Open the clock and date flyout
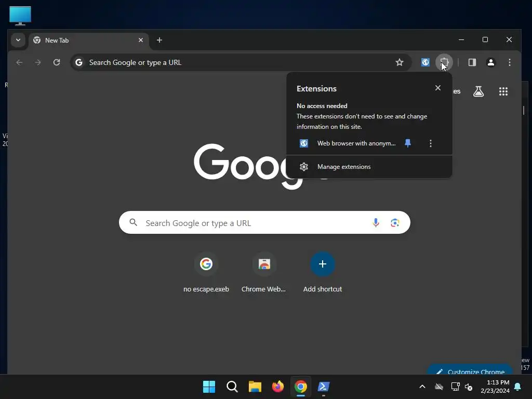The height and width of the screenshot is (399, 532). pyautogui.click(x=495, y=387)
